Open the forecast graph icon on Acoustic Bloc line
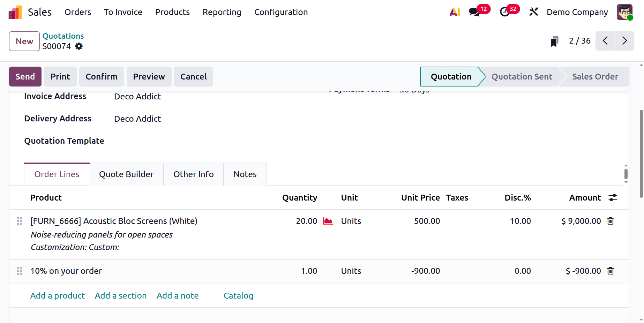 pos(327,221)
